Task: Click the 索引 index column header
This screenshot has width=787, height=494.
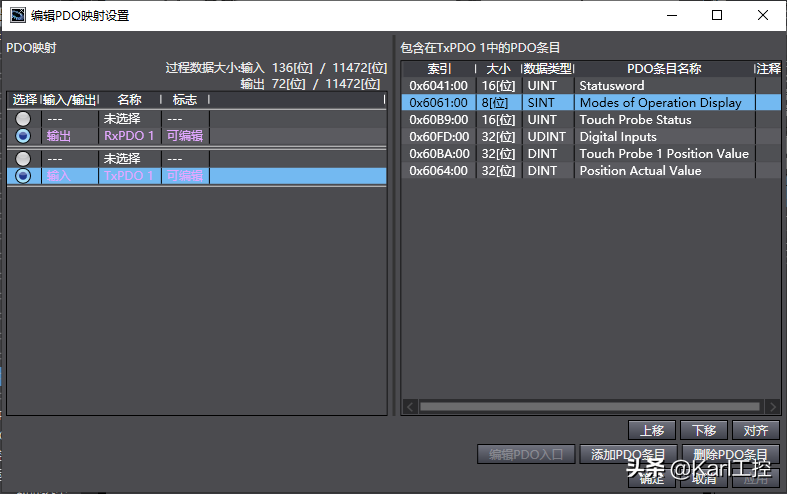Action: (439, 69)
